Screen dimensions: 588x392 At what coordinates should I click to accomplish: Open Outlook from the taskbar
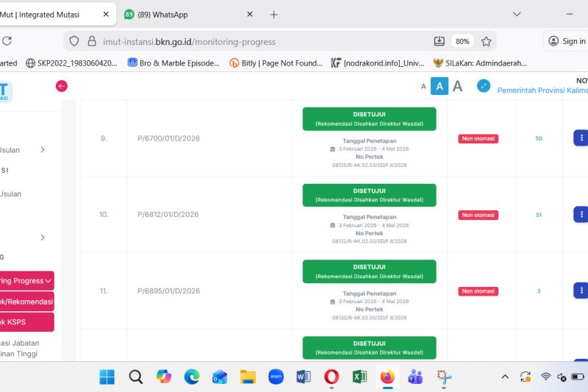point(219,377)
